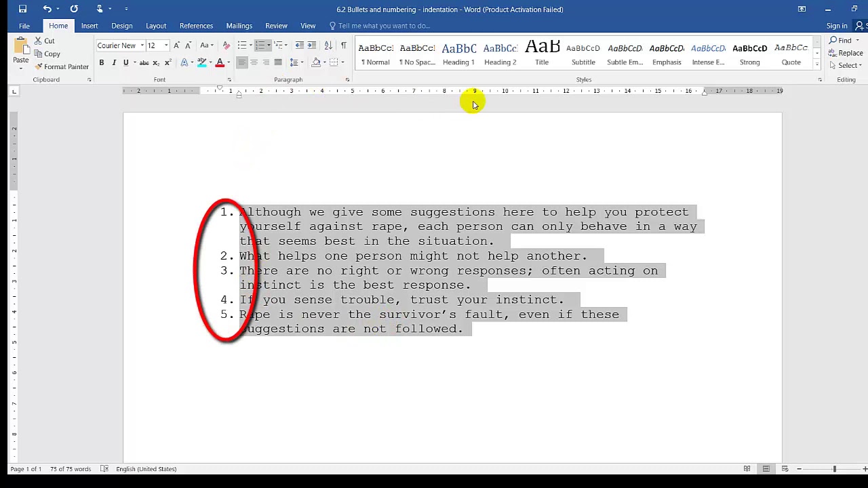Expand the Styles gallery
Screen dimensions: 868x488
click(x=817, y=64)
